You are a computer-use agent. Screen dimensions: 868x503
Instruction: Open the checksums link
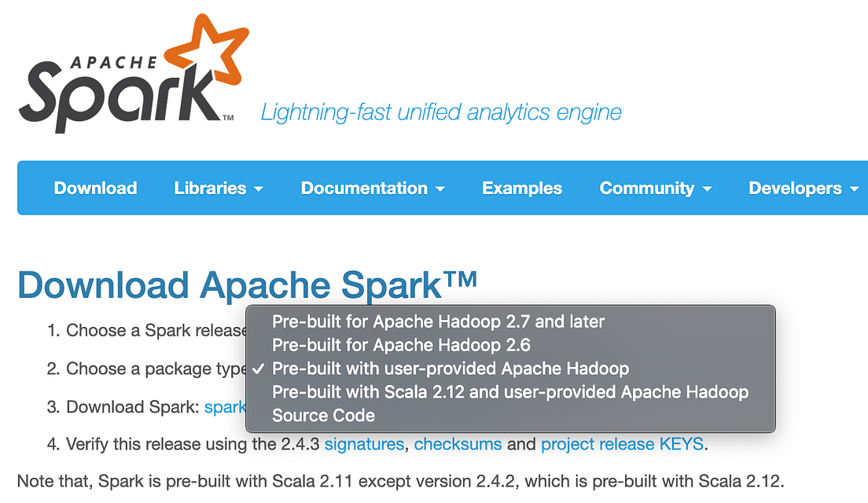tap(458, 444)
